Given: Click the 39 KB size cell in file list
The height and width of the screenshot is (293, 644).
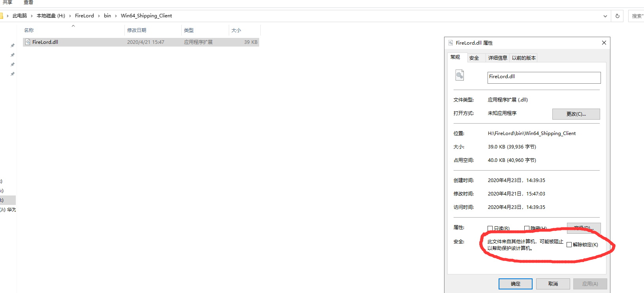Looking at the screenshot, I should (x=251, y=42).
